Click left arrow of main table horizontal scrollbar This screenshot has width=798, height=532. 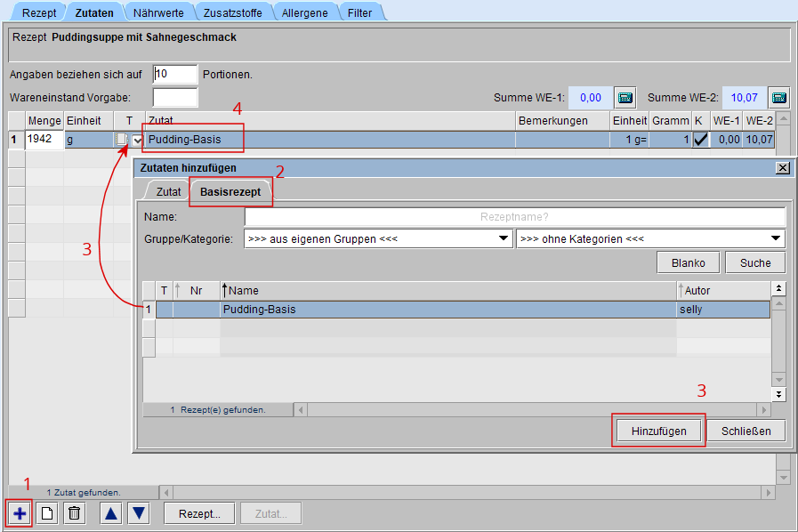pyautogui.click(x=165, y=492)
